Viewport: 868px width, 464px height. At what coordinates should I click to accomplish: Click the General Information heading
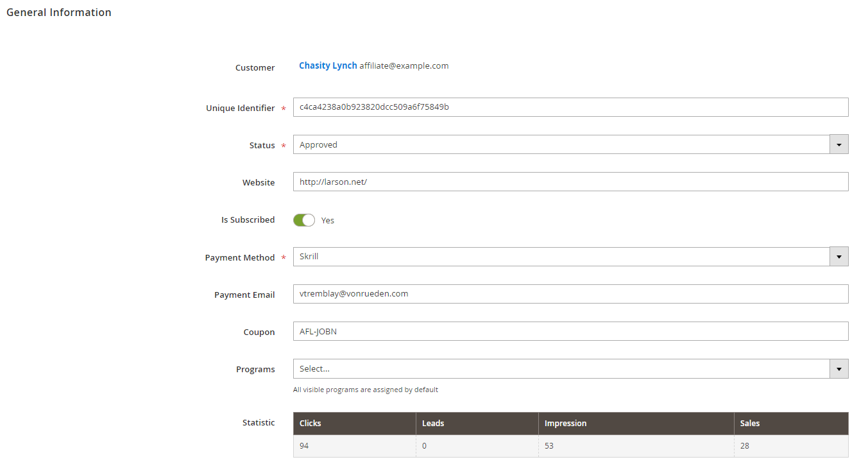point(59,12)
